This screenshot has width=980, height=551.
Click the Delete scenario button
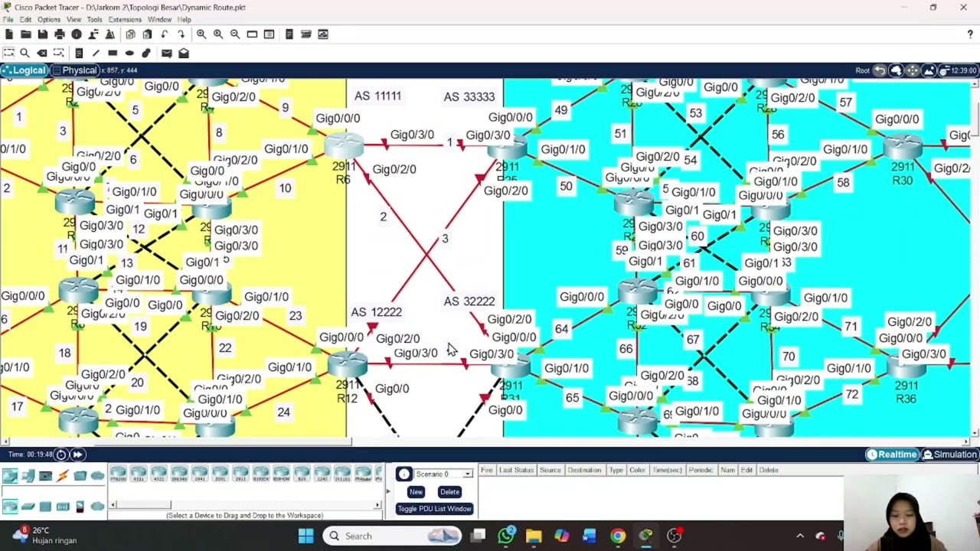coord(449,492)
